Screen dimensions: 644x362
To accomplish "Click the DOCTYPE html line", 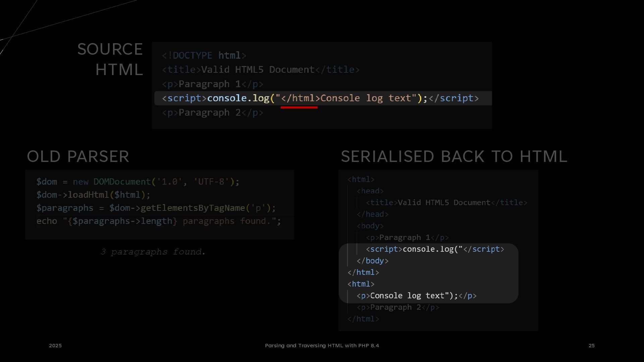I will (204, 55).
